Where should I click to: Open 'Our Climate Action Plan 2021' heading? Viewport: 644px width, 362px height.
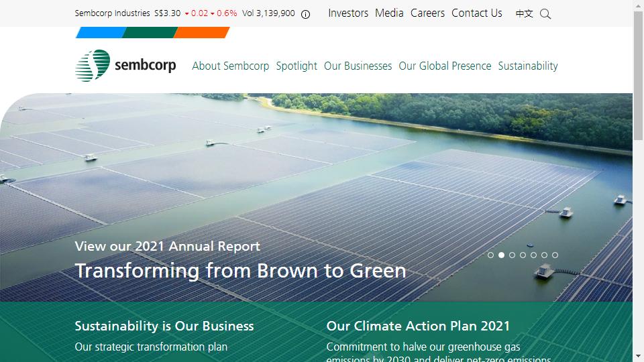click(418, 326)
